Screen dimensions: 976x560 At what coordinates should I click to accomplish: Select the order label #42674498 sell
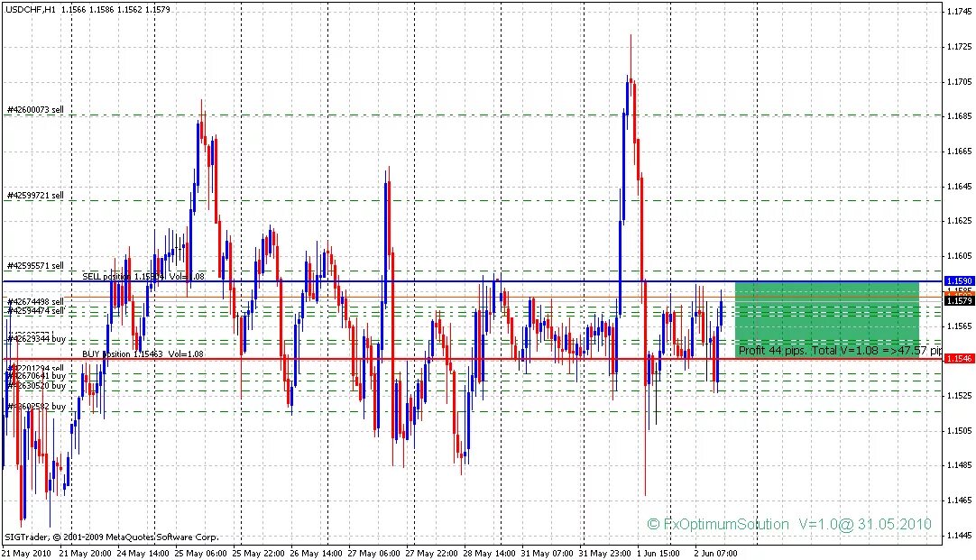tap(35, 302)
